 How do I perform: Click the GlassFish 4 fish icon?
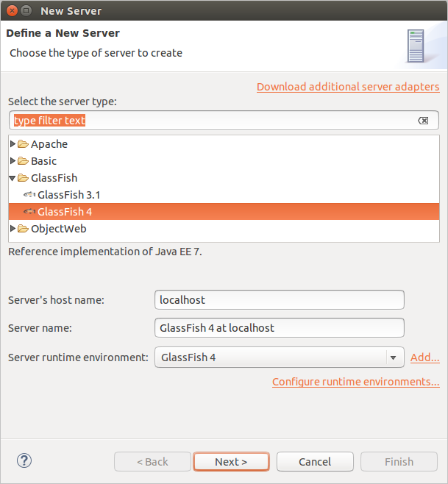point(29,211)
